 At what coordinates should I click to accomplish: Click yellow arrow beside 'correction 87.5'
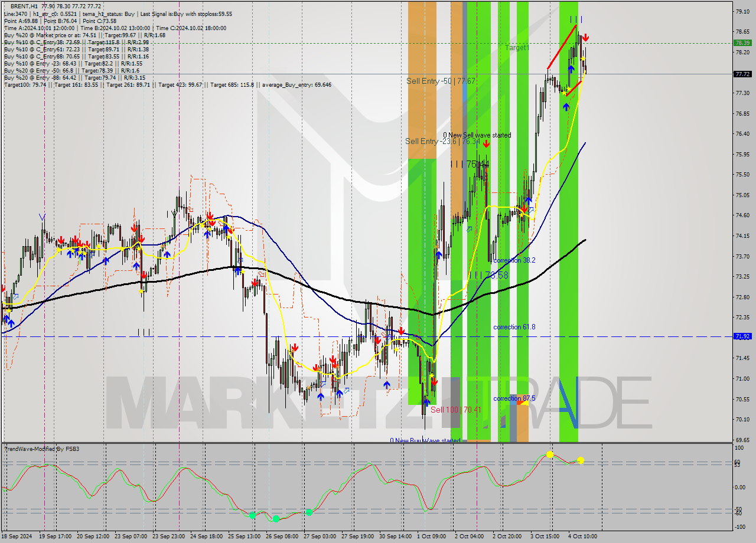tap(523, 403)
